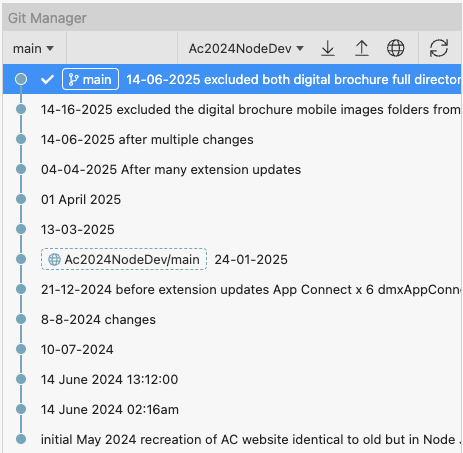Select commit '14-06-2025 after multiple changes'

[x=232, y=139]
